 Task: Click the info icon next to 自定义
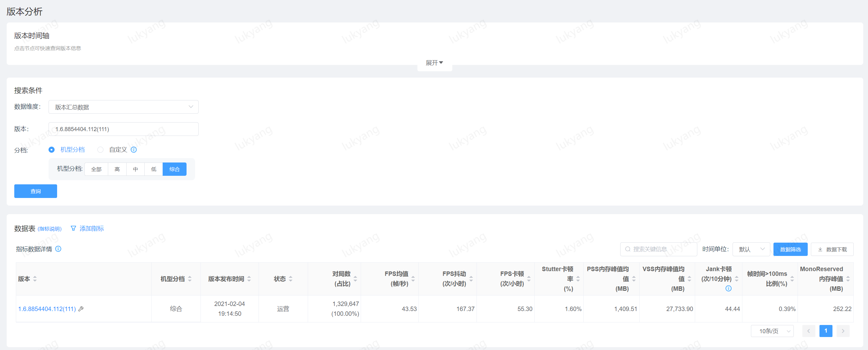coord(134,150)
